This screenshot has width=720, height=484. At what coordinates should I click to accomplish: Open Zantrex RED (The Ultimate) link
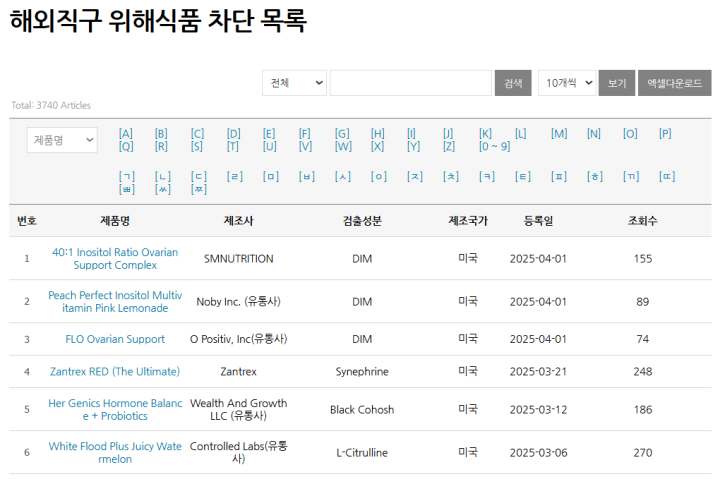(115, 371)
